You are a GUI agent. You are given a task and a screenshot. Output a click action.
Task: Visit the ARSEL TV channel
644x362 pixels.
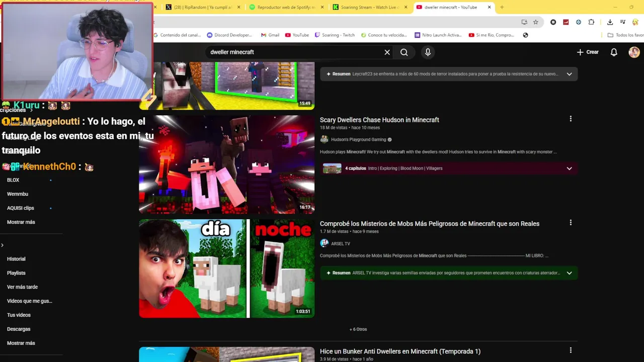point(341,243)
